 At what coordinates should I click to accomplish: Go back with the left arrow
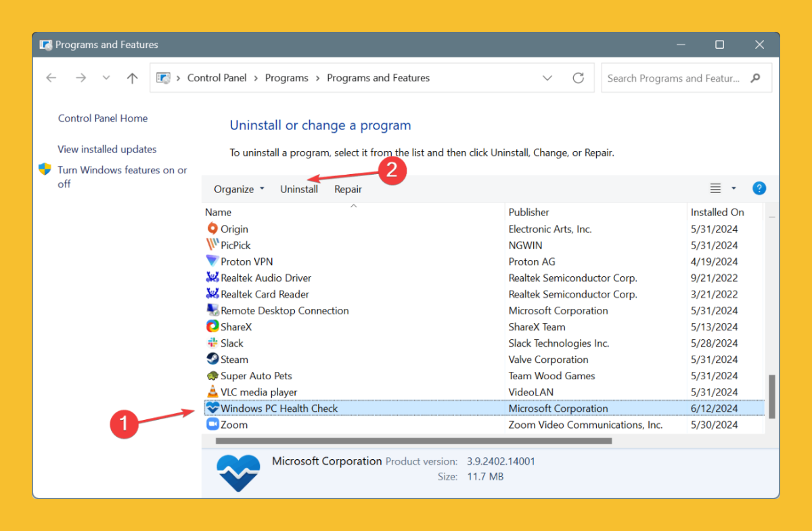click(51, 78)
